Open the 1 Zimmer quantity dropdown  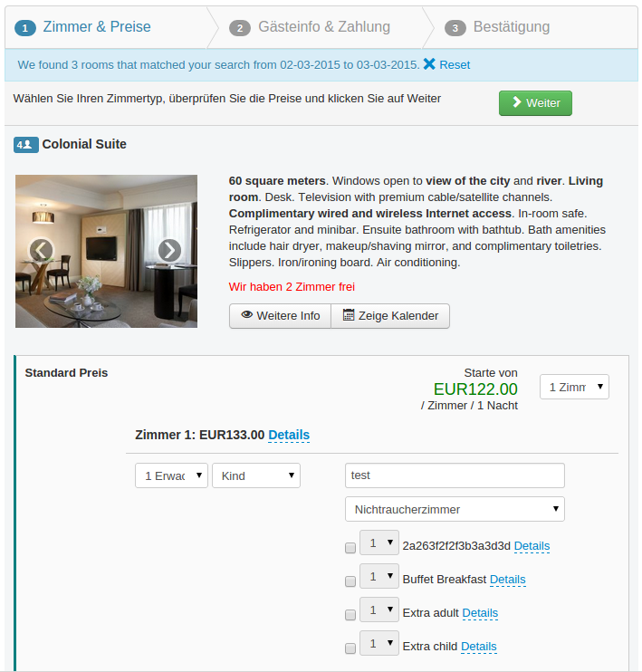[574, 387]
